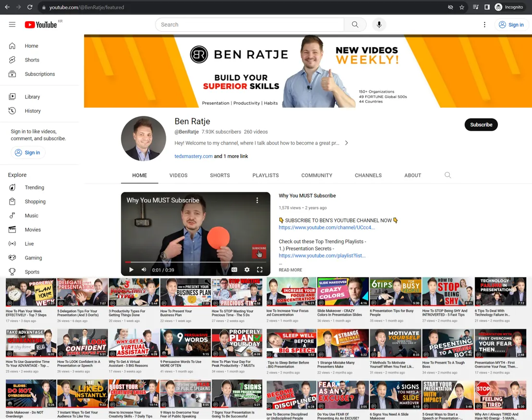Open the PLAYLISTS tab
532x420 pixels.
[x=265, y=175]
